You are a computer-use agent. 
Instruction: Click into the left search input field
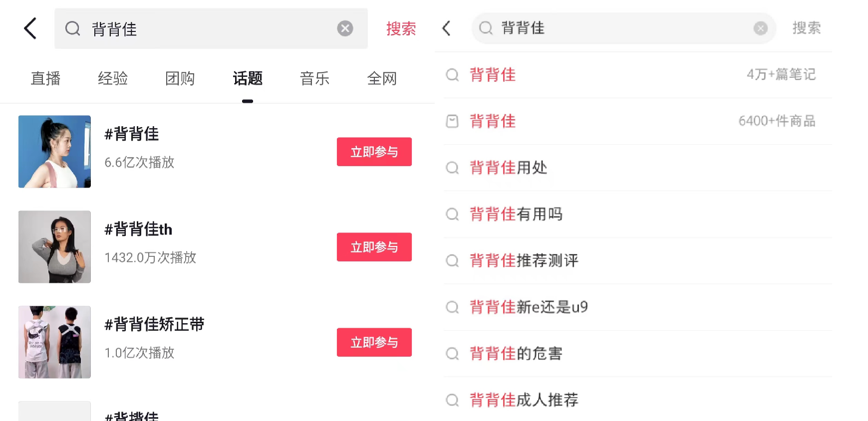point(210,28)
